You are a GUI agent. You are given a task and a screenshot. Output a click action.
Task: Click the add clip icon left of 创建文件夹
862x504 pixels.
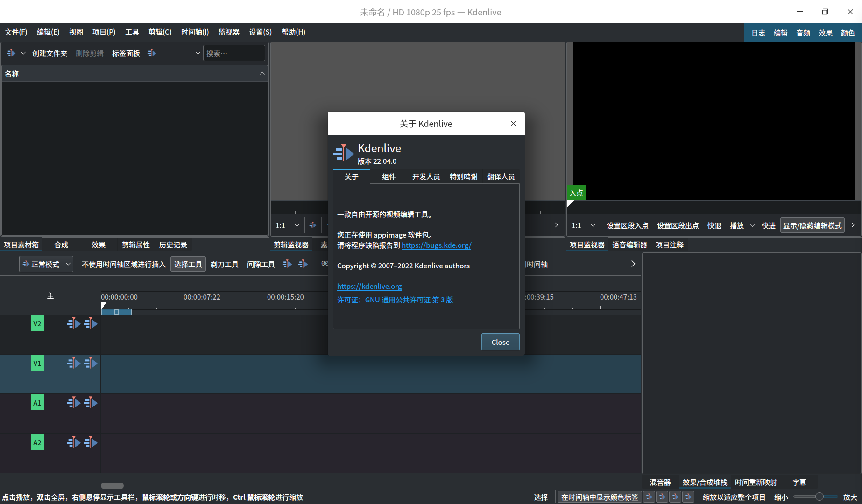pyautogui.click(x=11, y=53)
